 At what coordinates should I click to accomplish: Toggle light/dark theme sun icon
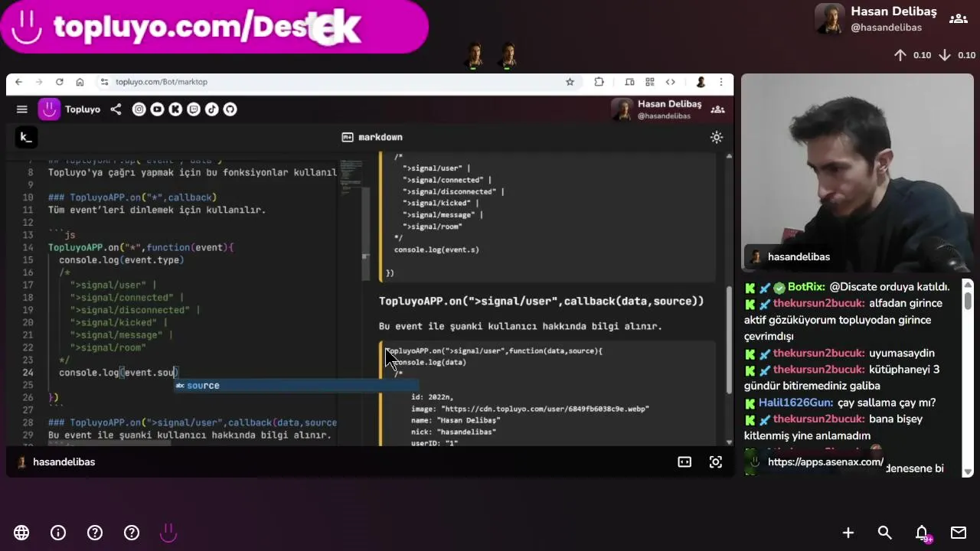coord(717,137)
